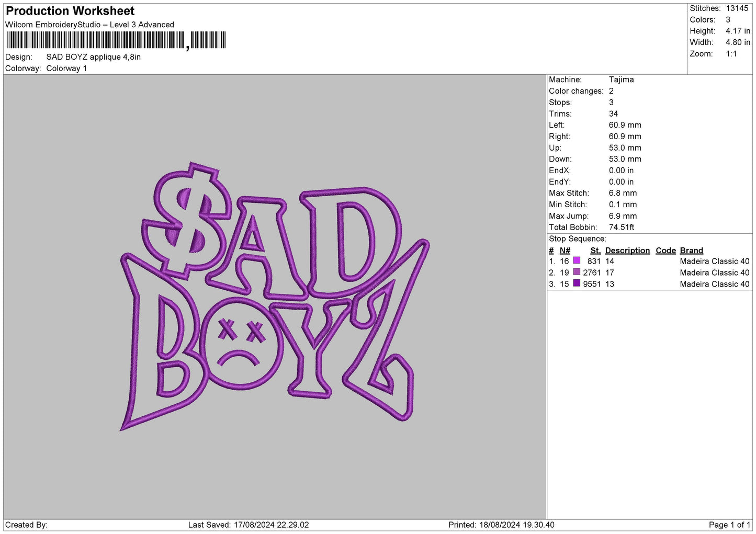This screenshot has height=534, width=756.
Task: Click the 'Created By:' footer label
Action: pyautogui.click(x=26, y=525)
